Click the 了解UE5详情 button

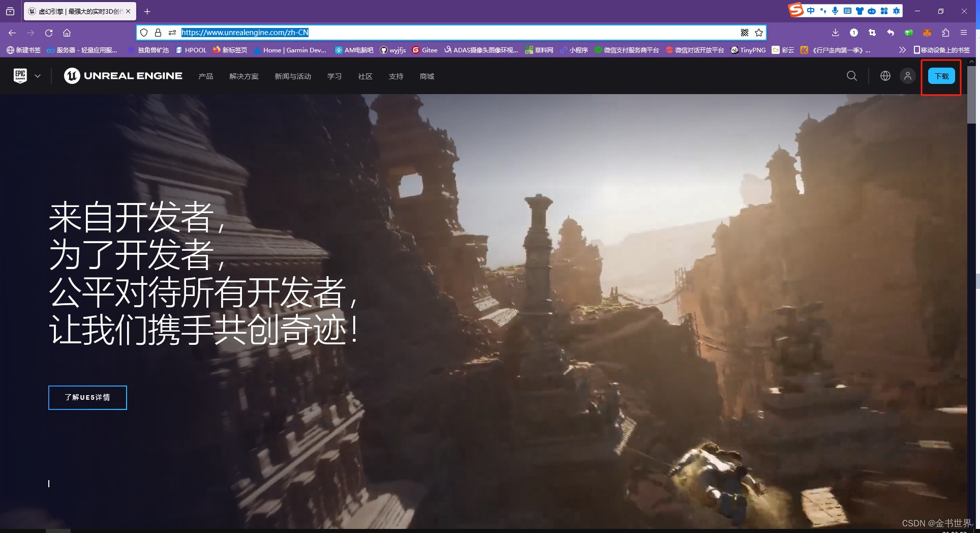click(x=87, y=397)
